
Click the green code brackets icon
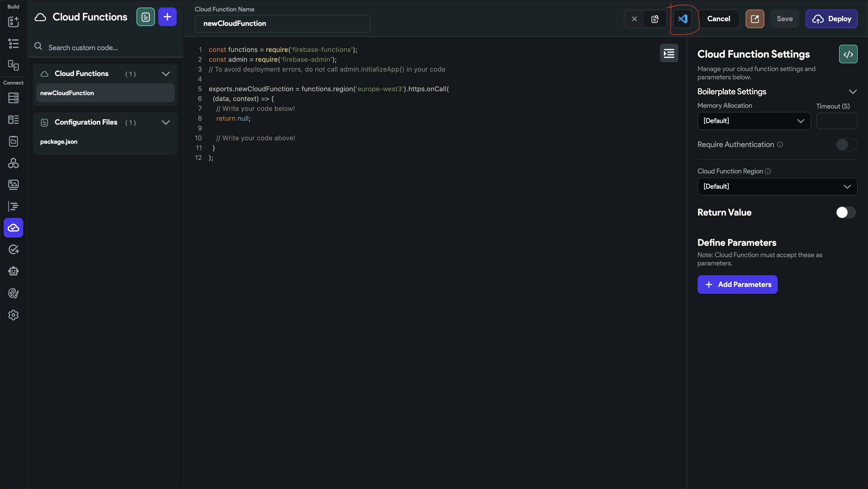[848, 54]
